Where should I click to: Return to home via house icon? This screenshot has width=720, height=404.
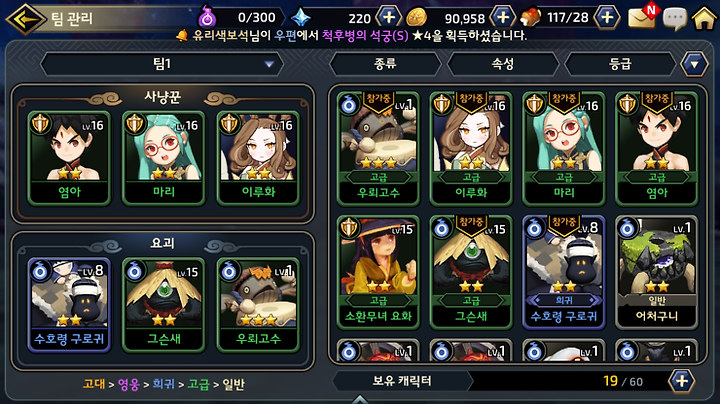[x=704, y=18]
